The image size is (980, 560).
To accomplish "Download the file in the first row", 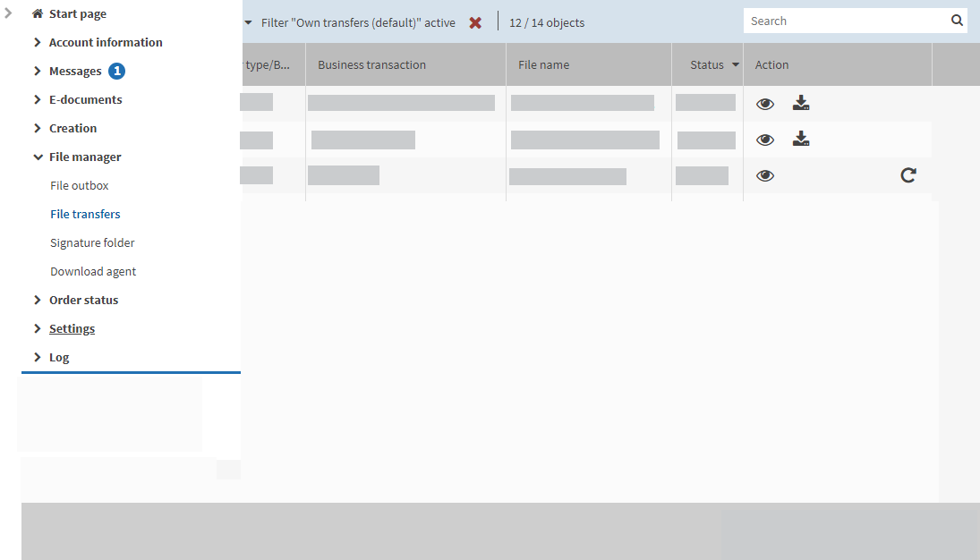I will pyautogui.click(x=801, y=104).
